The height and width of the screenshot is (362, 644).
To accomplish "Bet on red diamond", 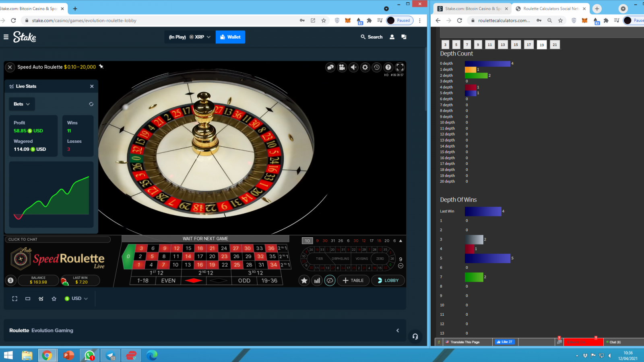I will coord(194,280).
